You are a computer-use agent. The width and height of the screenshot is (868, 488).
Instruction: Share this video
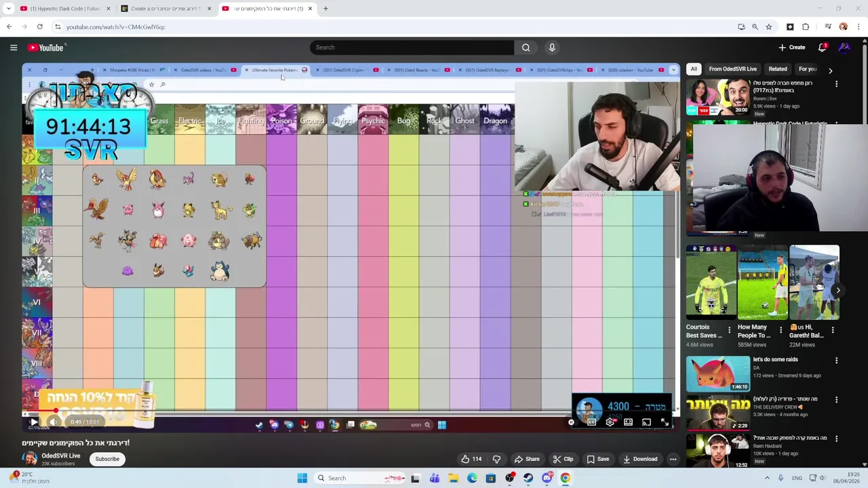click(527, 459)
